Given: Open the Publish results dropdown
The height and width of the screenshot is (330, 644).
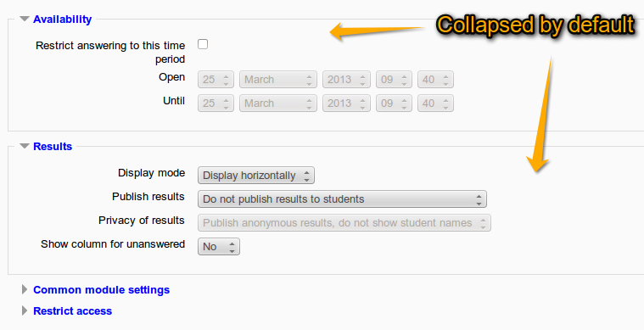Looking at the screenshot, I should coord(342,199).
